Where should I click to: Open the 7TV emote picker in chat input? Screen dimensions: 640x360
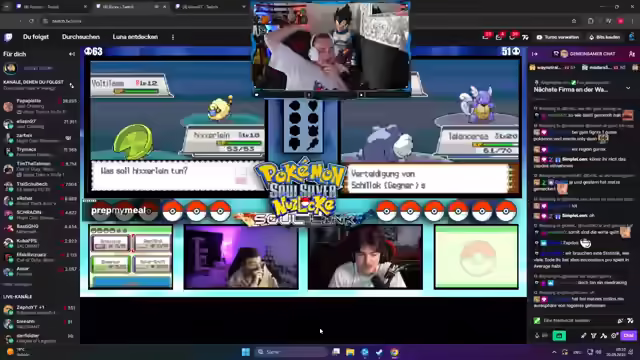631,321
